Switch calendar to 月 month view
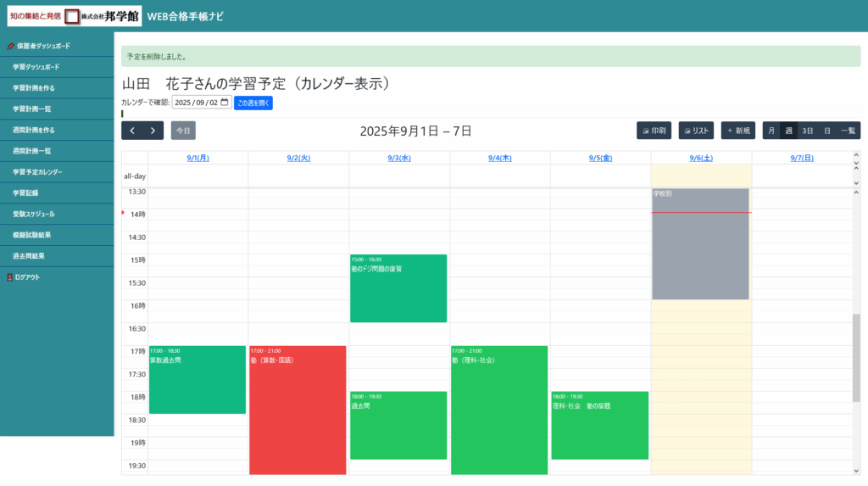The height and width of the screenshot is (486, 868). pyautogui.click(x=771, y=131)
